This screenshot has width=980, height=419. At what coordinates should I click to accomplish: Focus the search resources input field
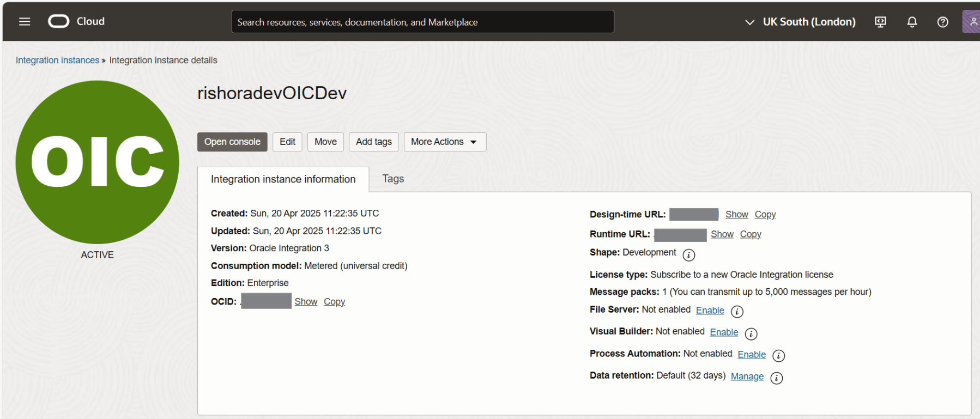[x=422, y=22]
